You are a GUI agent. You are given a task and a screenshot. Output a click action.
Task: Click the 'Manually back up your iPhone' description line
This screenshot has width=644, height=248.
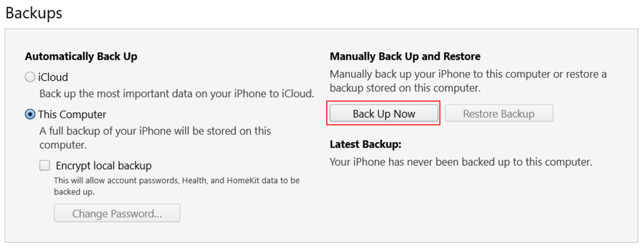coord(468,74)
